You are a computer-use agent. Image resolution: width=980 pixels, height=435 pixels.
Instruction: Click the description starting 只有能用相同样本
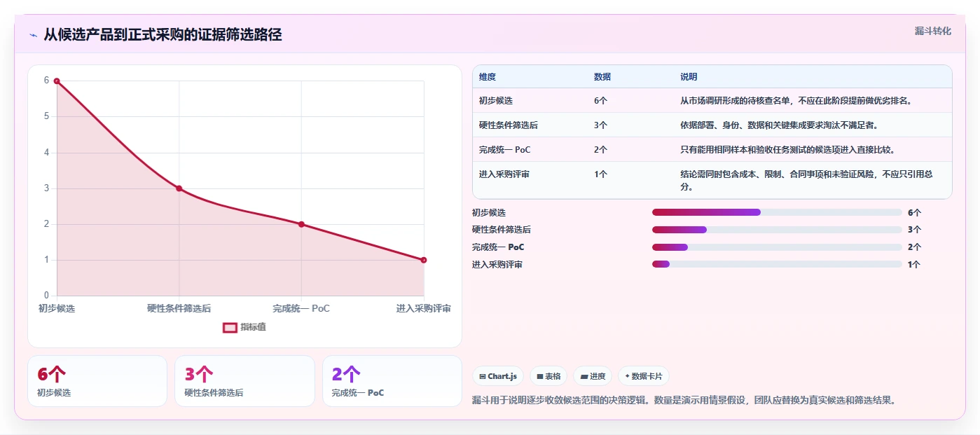[787, 150]
